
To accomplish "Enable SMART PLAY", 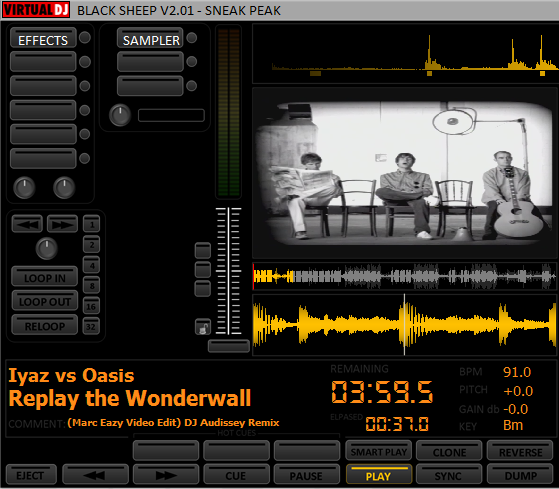I will tap(379, 450).
